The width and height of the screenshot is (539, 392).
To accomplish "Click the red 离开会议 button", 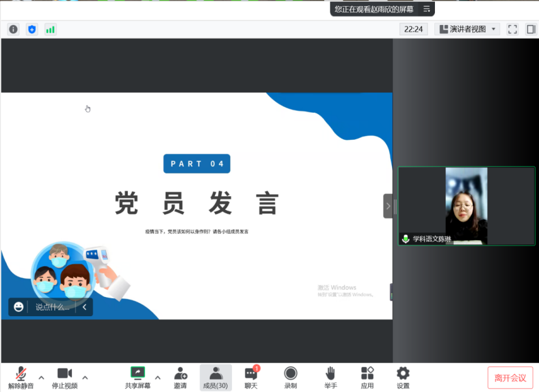I will pos(510,378).
